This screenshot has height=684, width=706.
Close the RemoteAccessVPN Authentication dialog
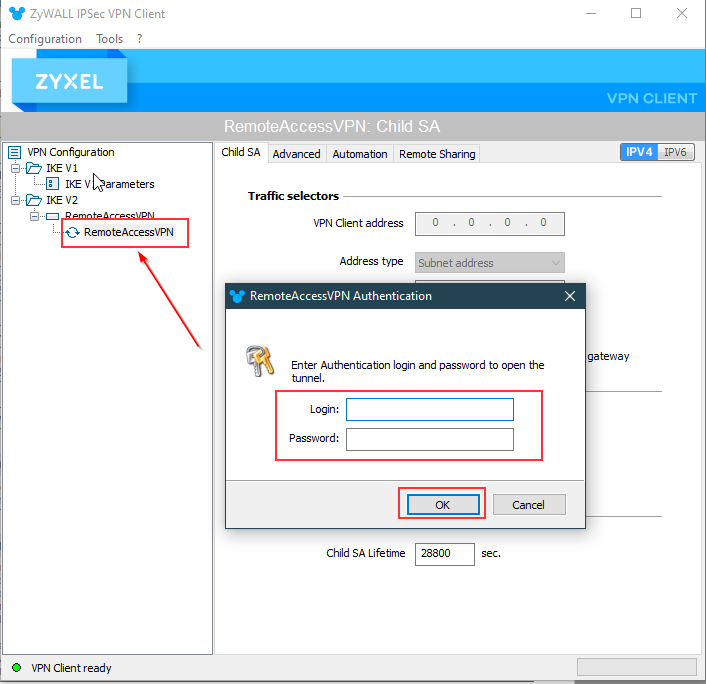click(570, 296)
